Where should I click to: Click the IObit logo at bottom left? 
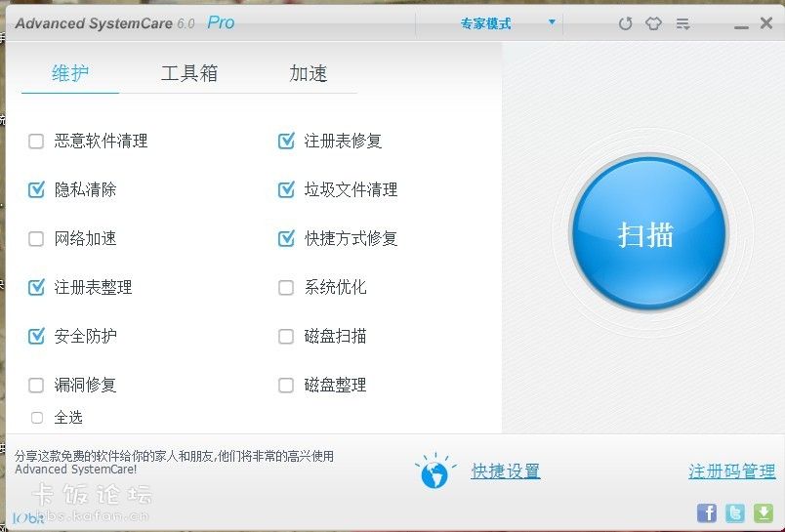[x=28, y=517]
